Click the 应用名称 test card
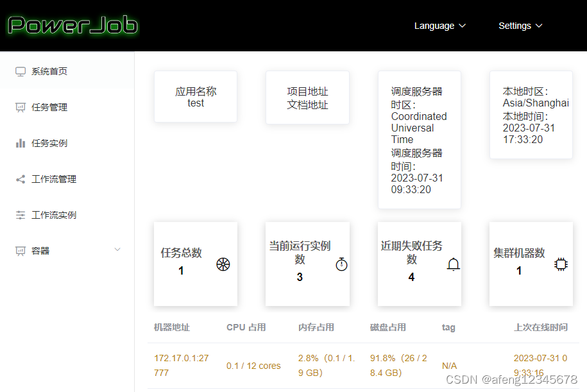This screenshot has width=587, height=392. pyautogui.click(x=195, y=96)
